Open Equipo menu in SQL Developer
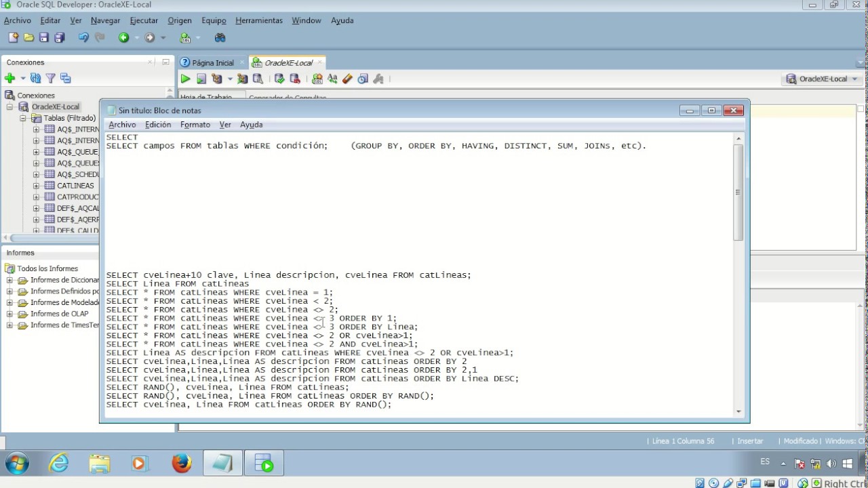The height and width of the screenshot is (488, 868). pyautogui.click(x=214, y=20)
